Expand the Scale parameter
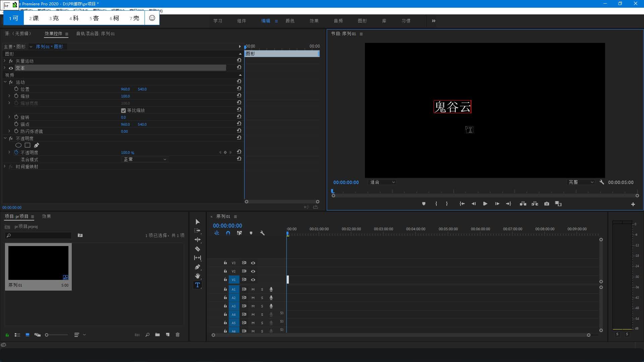This screenshot has width=644, height=362. click(9, 96)
